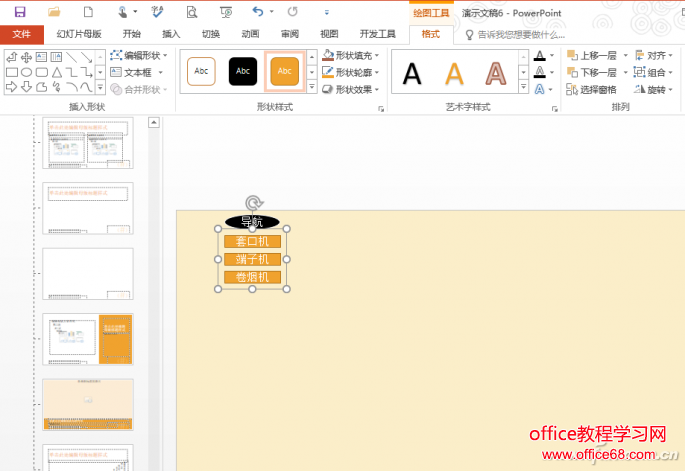
Task: Click the 上移一层 bring forward icon
Action: click(x=572, y=56)
